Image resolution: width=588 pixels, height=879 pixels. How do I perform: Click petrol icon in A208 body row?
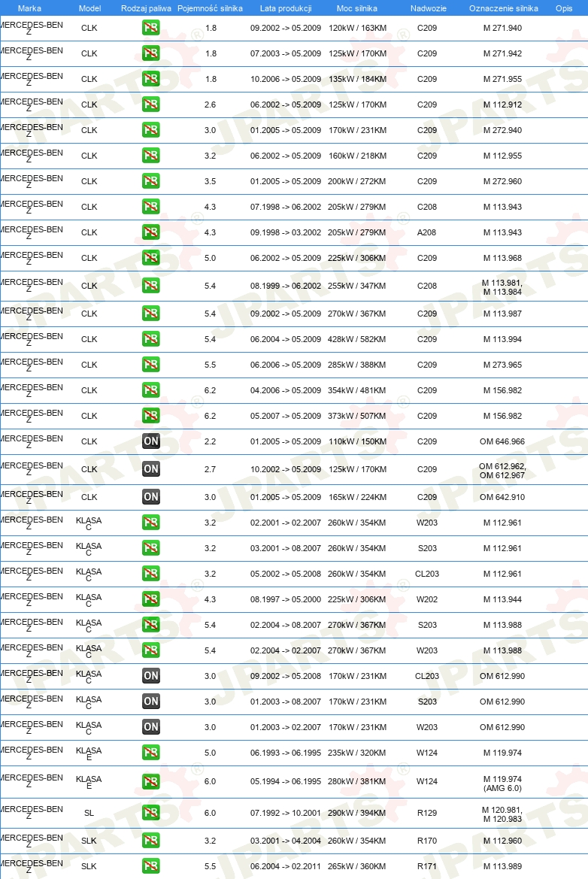pos(151,232)
